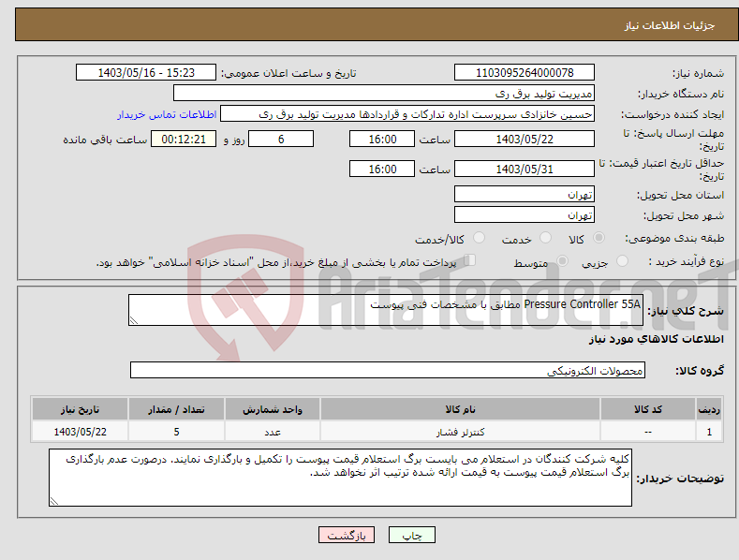Click the need number field 1103095264000078

click(x=525, y=73)
